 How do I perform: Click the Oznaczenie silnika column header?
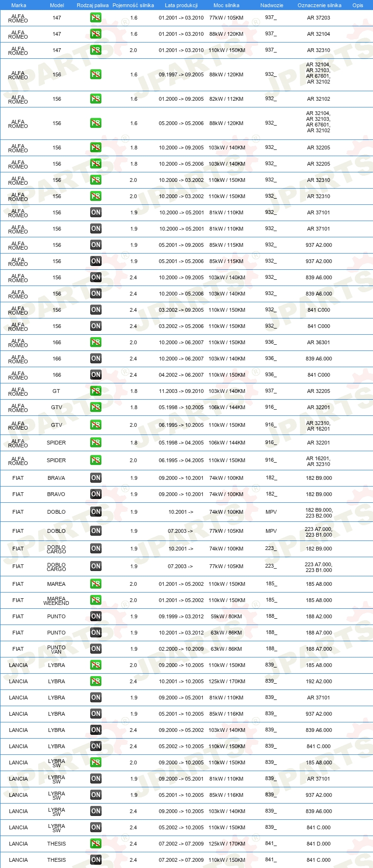click(320, 5)
